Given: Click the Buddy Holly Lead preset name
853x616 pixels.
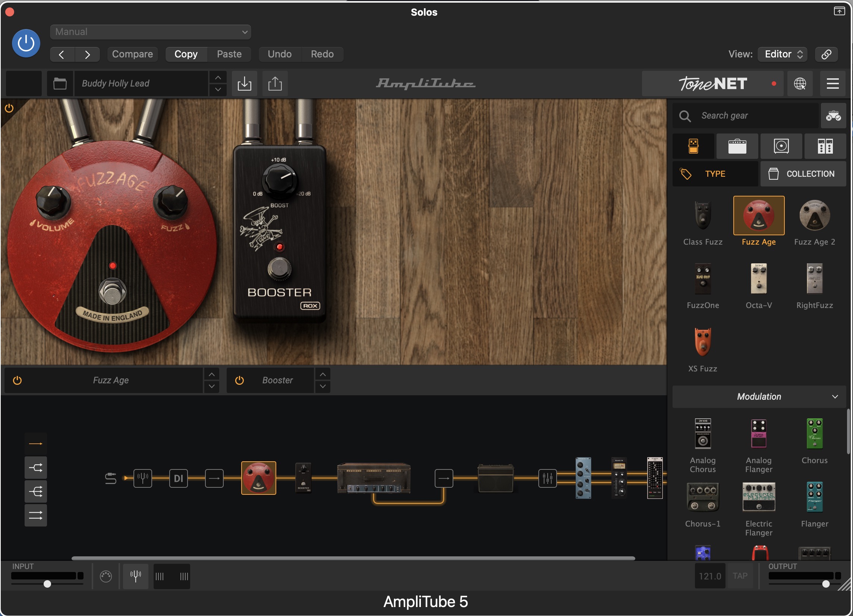Looking at the screenshot, I should click(x=141, y=84).
